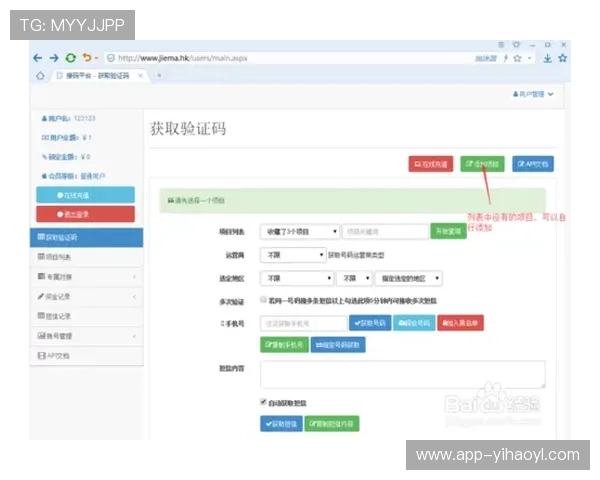Click the red 在线充值 button in the header
Viewport: 600px width, 480px height.
click(x=431, y=164)
